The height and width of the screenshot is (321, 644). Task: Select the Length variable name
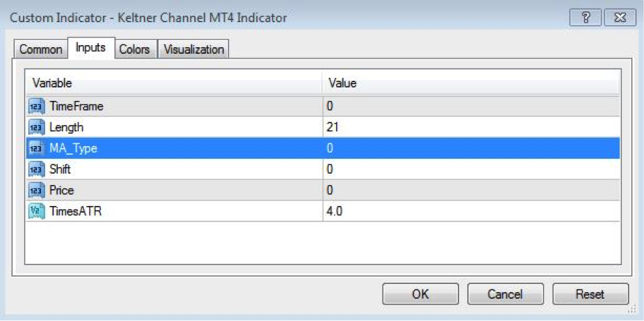click(67, 127)
